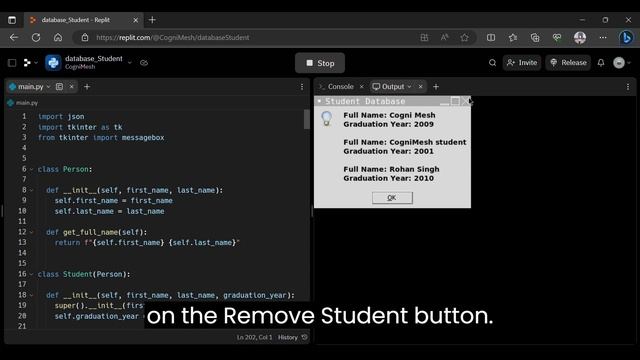The width and height of the screenshot is (640, 360).
Task: Close the database_Student browser tab
Action: (x=136, y=20)
